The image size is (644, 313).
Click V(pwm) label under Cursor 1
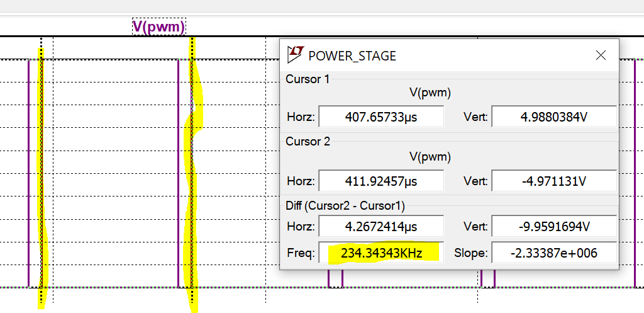pos(430,93)
